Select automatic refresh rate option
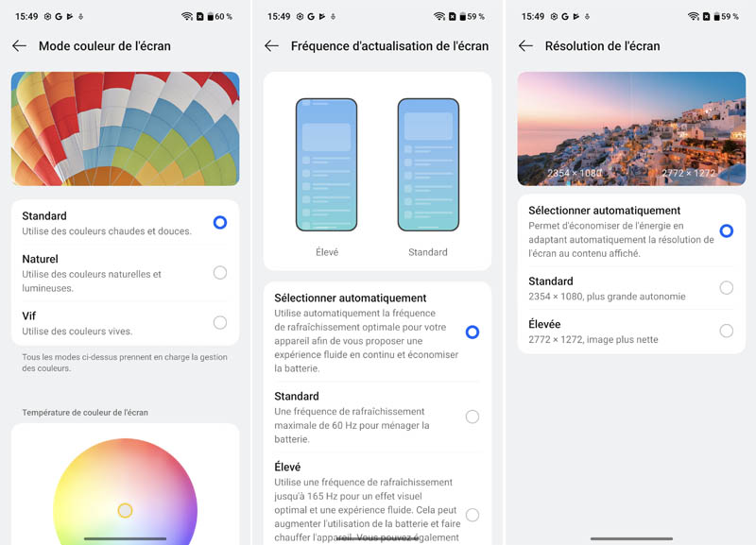 [472, 332]
